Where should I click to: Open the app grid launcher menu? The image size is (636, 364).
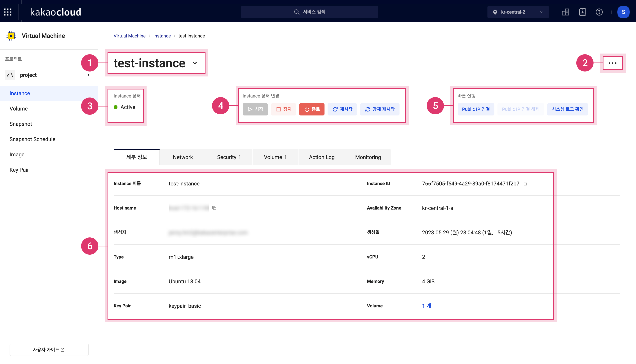coord(8,12)
